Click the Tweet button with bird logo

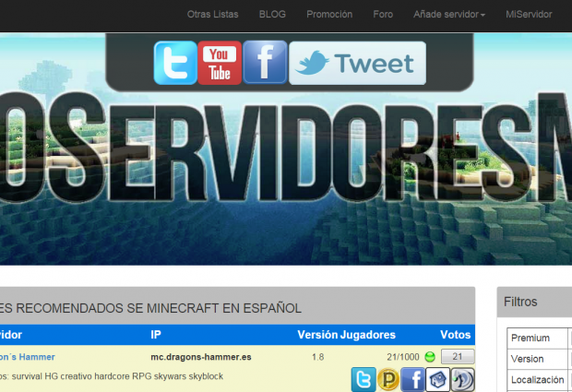[358, 63]
